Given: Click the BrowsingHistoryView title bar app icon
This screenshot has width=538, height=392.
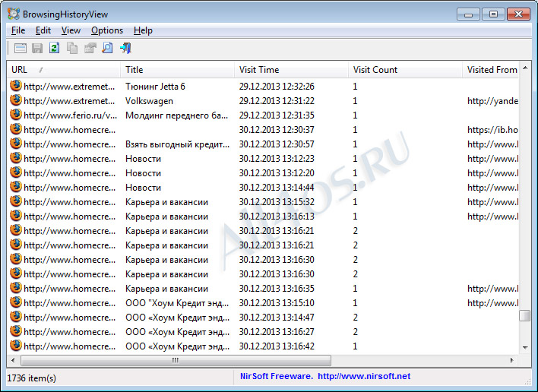Looking at the screenshot, I should pos(14,14).
